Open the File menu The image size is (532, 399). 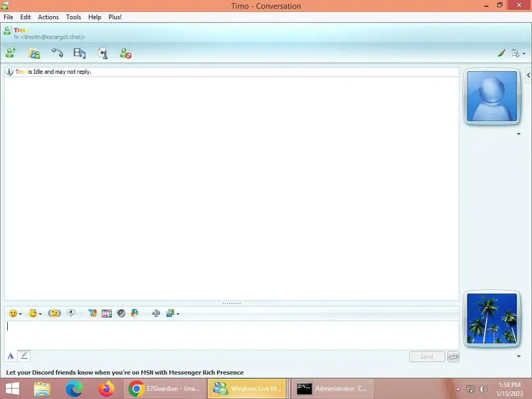[x=8, y=17]
